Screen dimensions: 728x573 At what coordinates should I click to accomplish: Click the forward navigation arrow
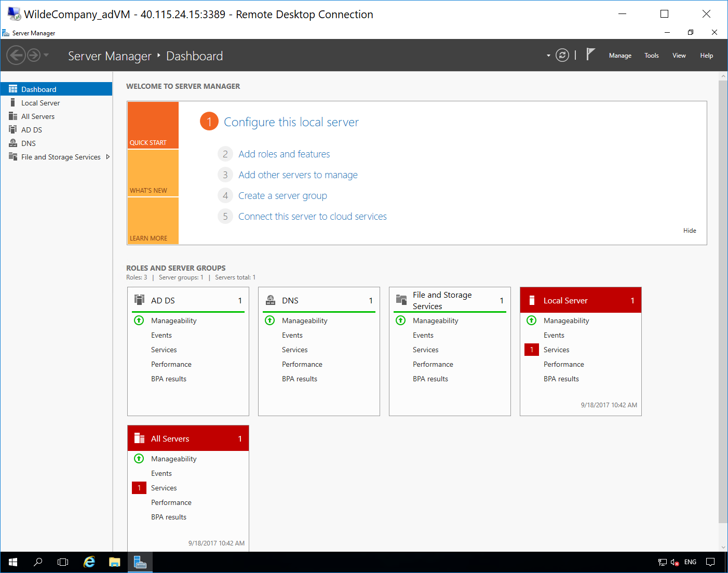pyautogui.click(x=34, y=55)
